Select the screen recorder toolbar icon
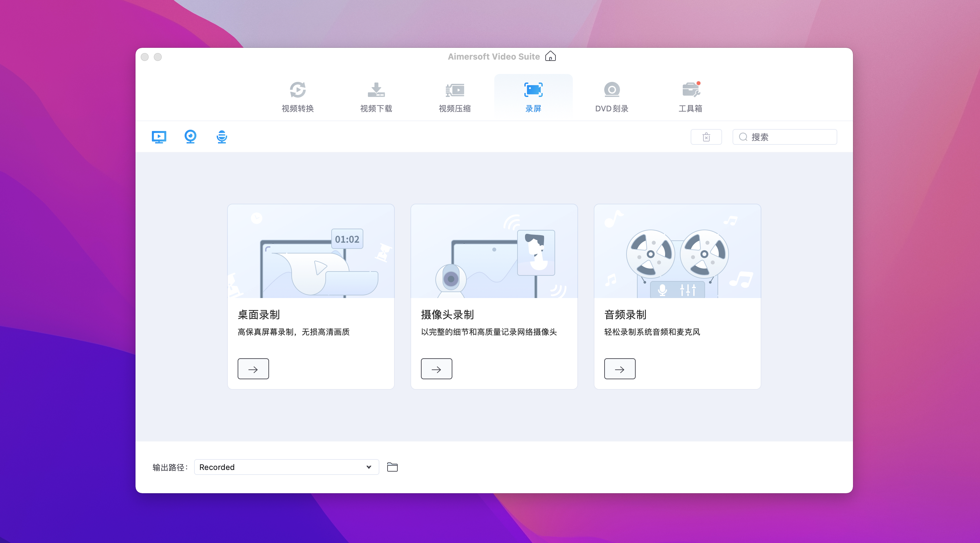This screenshot has width=980, height=543. coord(159,137)
